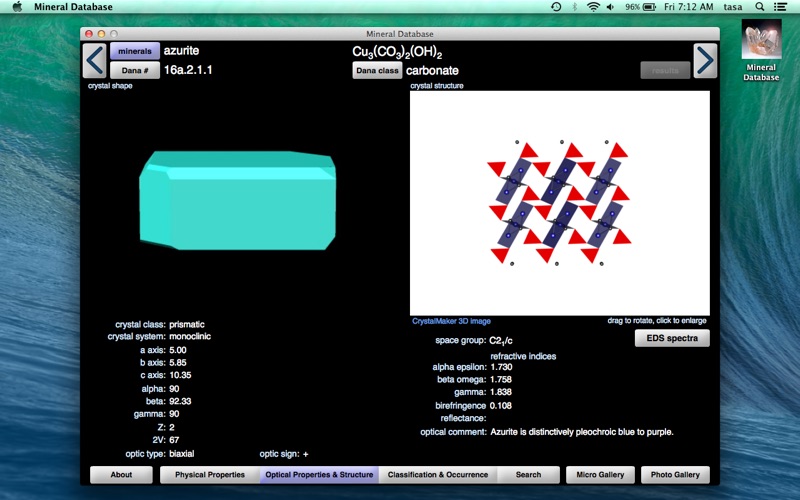Click the CrystalMaker 3D image link

pos(452,321)
